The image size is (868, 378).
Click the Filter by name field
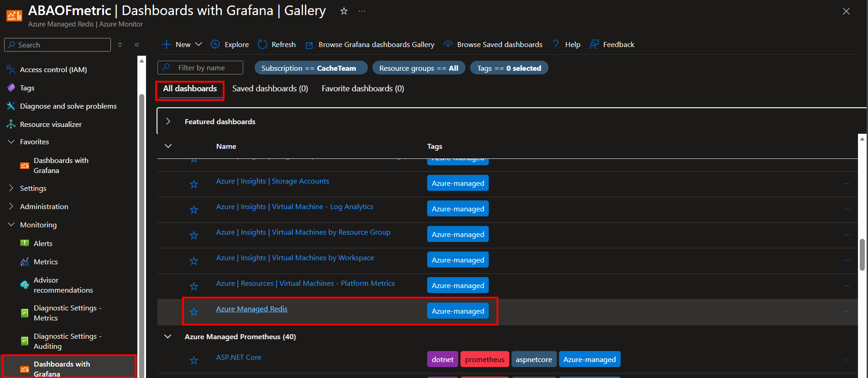200,68
